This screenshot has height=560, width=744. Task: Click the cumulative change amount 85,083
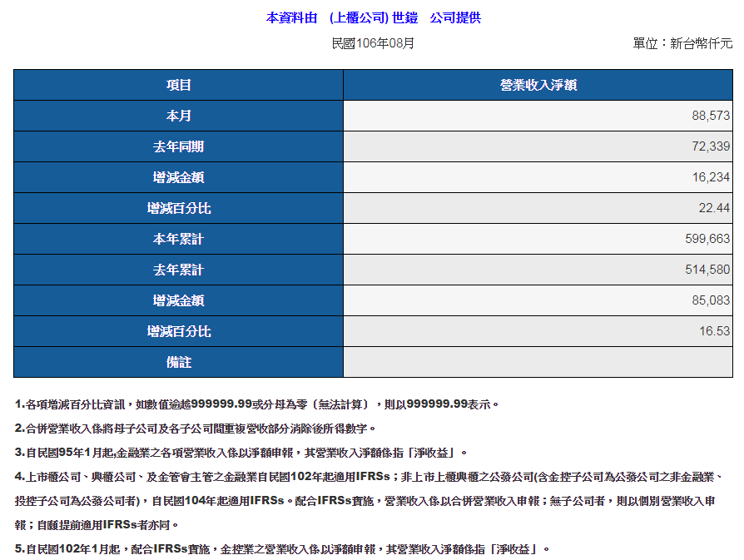pyautogui.click(x=710, y=300)
